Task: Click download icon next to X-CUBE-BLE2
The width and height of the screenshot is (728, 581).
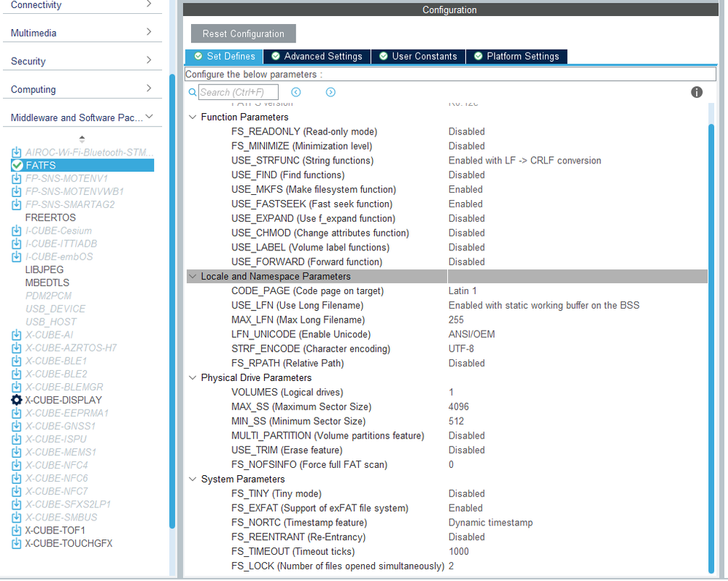Action: pyautogui.click(x=16, y=374)
